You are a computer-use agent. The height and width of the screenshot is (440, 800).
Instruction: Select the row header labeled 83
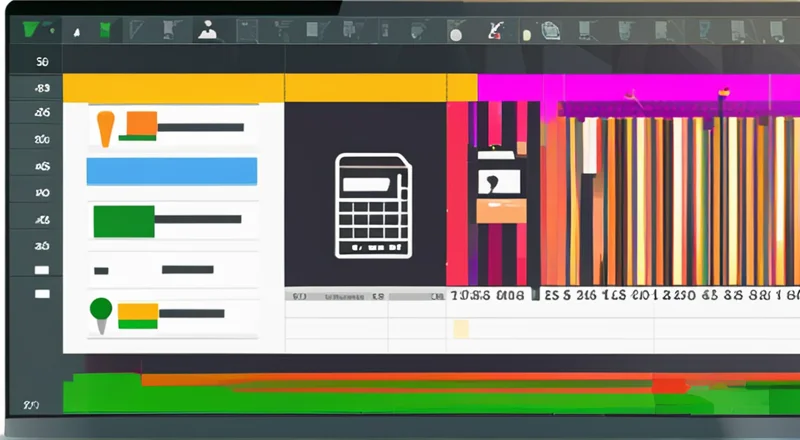(42, 87)
